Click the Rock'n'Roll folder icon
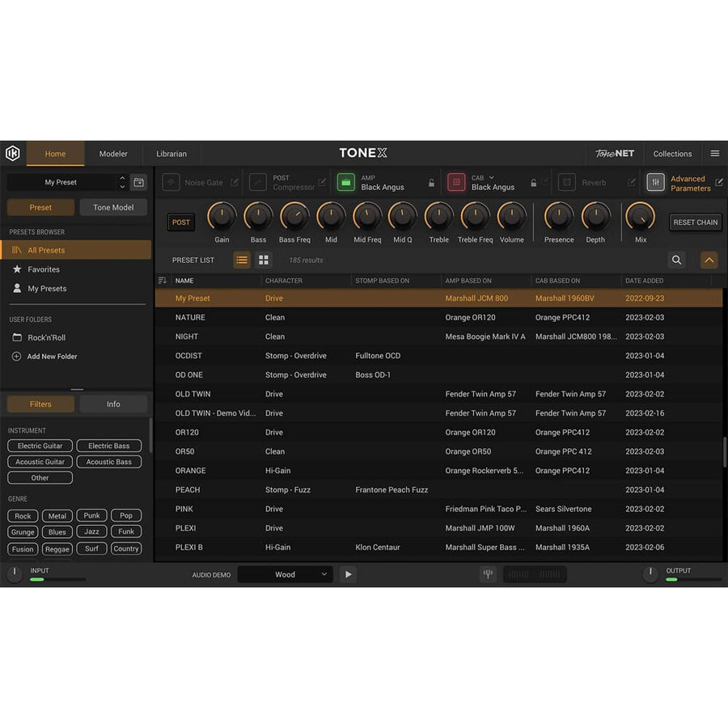Screen dimensions: 728x728 pyautogui.click(x=17, y=337)
